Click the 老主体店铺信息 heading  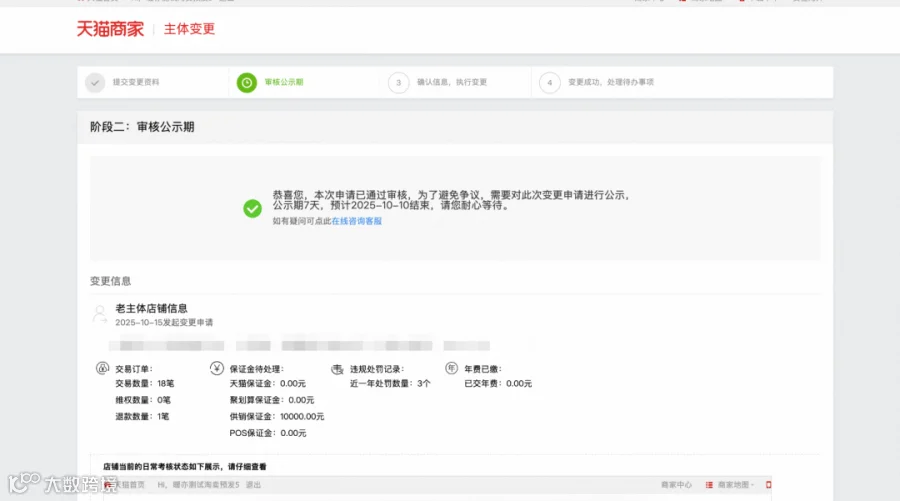coord(152,308)
